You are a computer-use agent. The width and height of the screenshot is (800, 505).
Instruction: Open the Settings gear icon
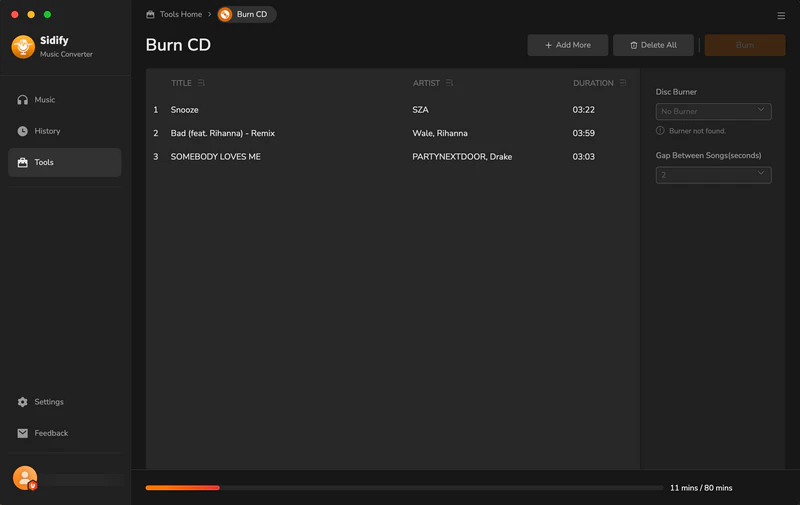pyautogui.click(x=22, y=402)
